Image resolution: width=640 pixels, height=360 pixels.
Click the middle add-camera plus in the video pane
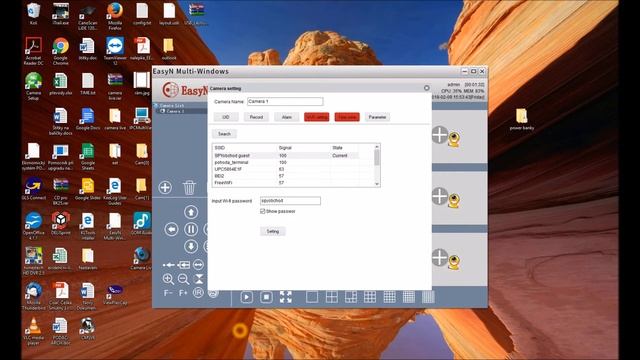pos(440,196)
